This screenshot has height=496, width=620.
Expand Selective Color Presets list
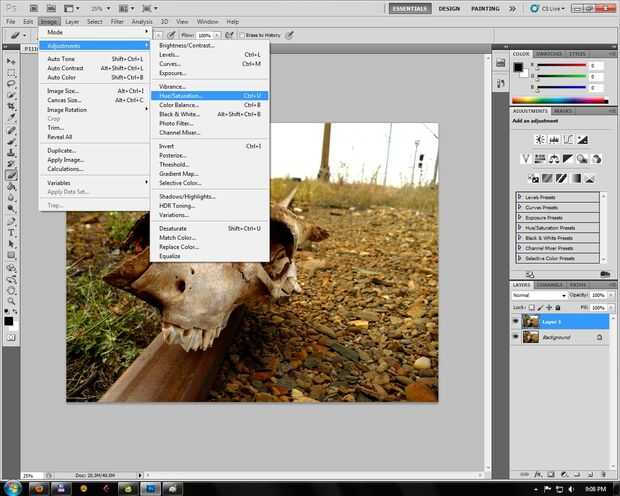pos(520,258)
